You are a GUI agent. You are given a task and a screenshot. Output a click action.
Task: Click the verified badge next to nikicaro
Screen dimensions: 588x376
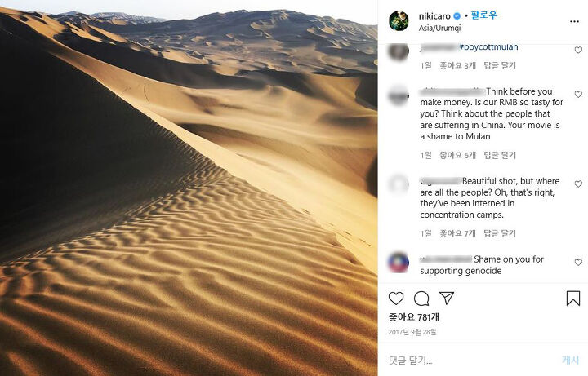coord(457,16)
